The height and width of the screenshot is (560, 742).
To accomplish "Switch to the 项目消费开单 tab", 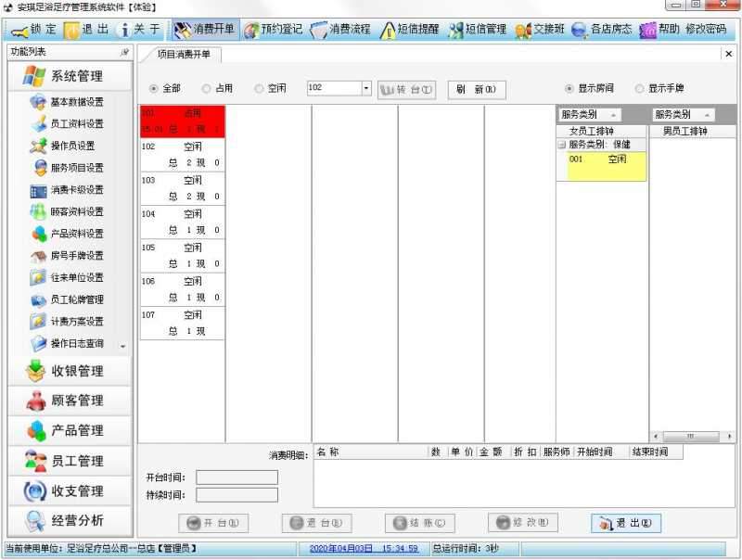I will pyautogui.click(x=185, y=55).
